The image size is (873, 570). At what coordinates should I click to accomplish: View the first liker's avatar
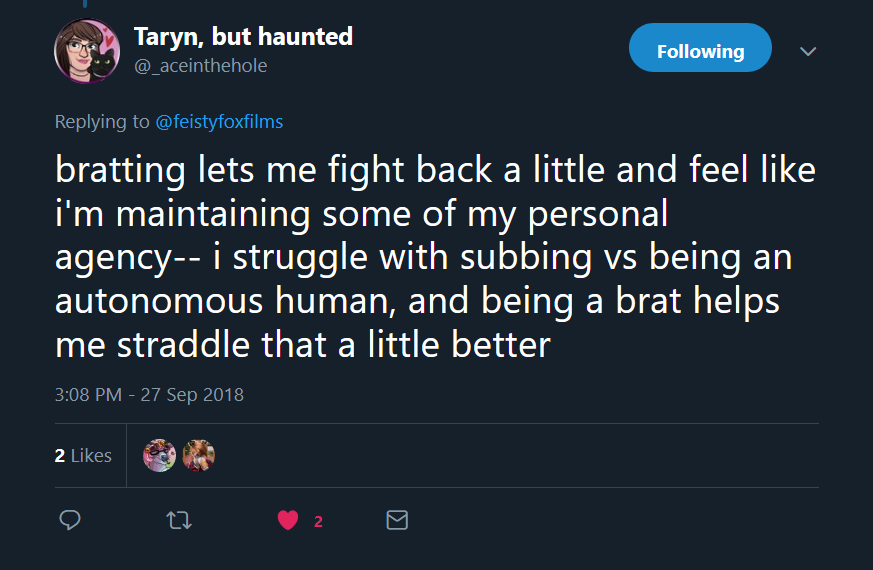tap(160, 456)
